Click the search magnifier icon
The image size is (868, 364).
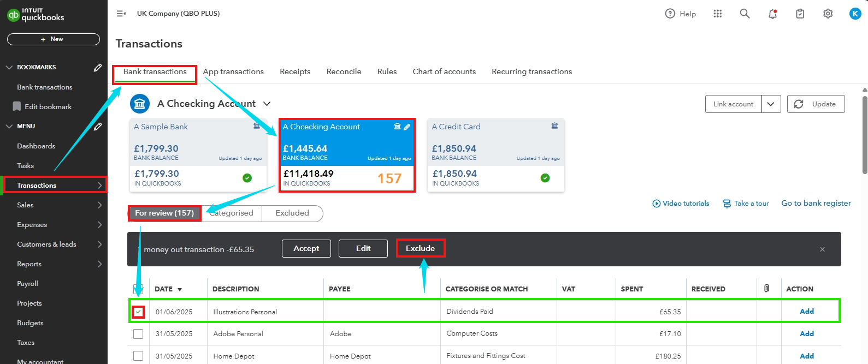point(745,14)
